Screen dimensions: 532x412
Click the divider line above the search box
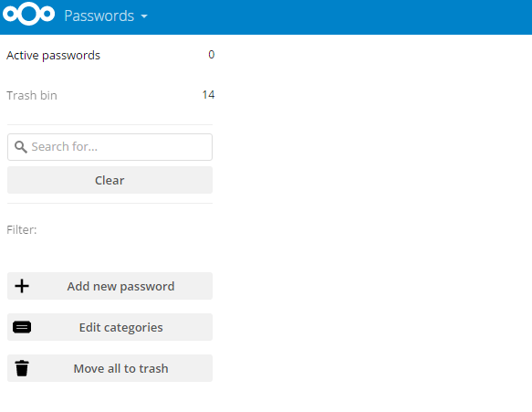[x=110, y=124]
